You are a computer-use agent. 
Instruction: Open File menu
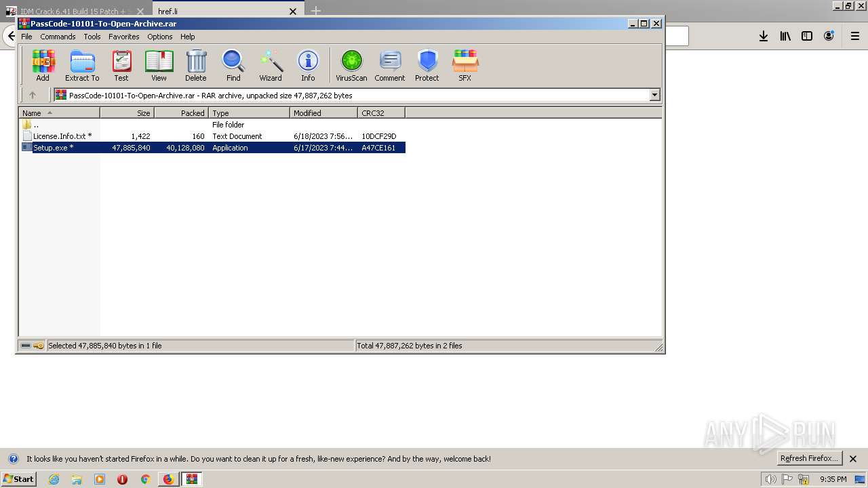tap(26, 37)
